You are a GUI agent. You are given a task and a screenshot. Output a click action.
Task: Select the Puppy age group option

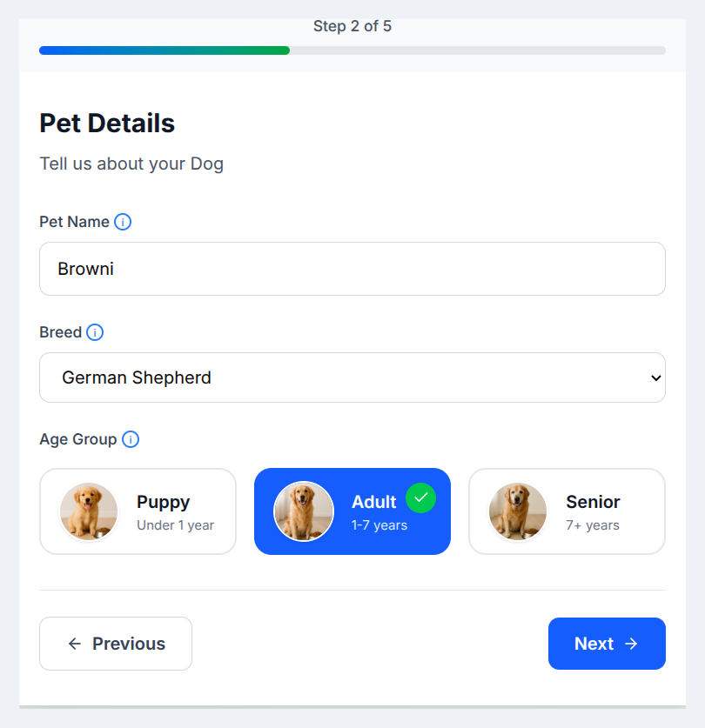(138, 511)
